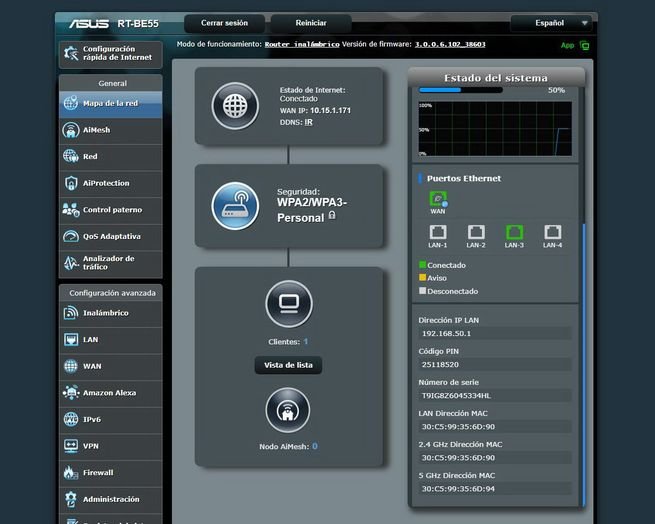Click the Router inalámbrico mode link
The width and height of the screenshot is (655, 524).
(302, 45)
